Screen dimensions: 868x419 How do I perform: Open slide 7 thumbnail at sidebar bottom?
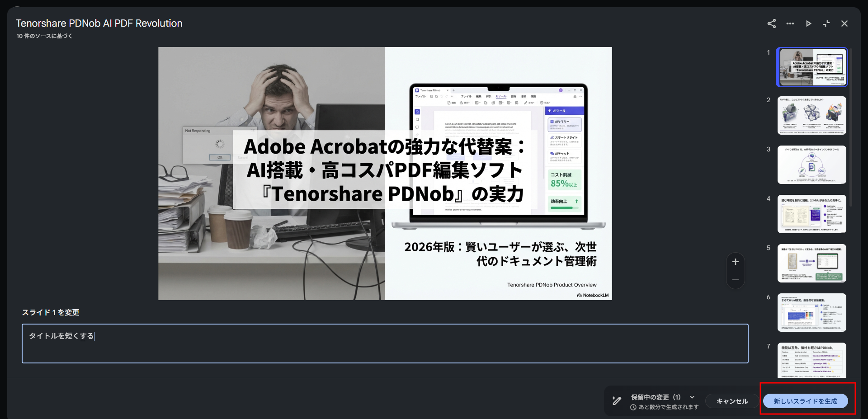click(811, 360)
